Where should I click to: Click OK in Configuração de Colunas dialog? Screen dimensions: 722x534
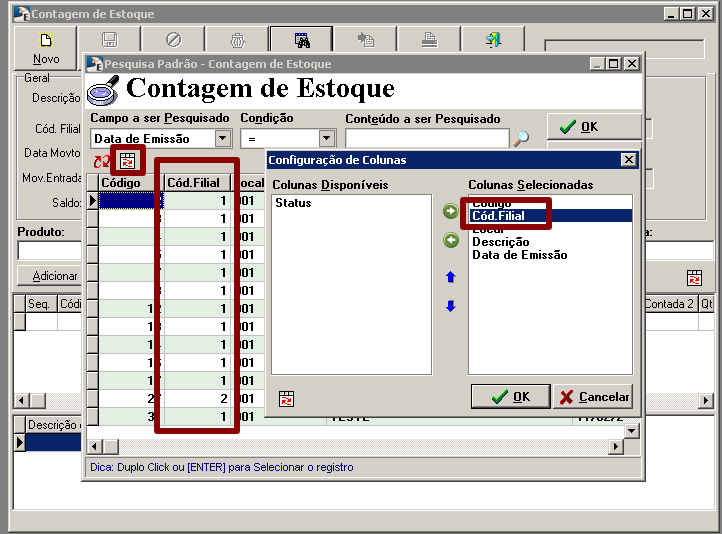pos(510,397)
